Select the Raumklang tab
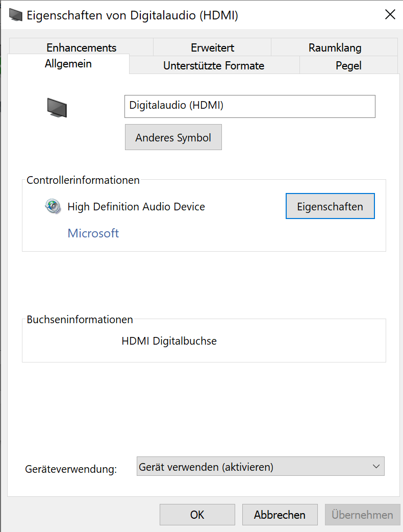The height and width of the screenshot is (532, 403). point(335,47)
